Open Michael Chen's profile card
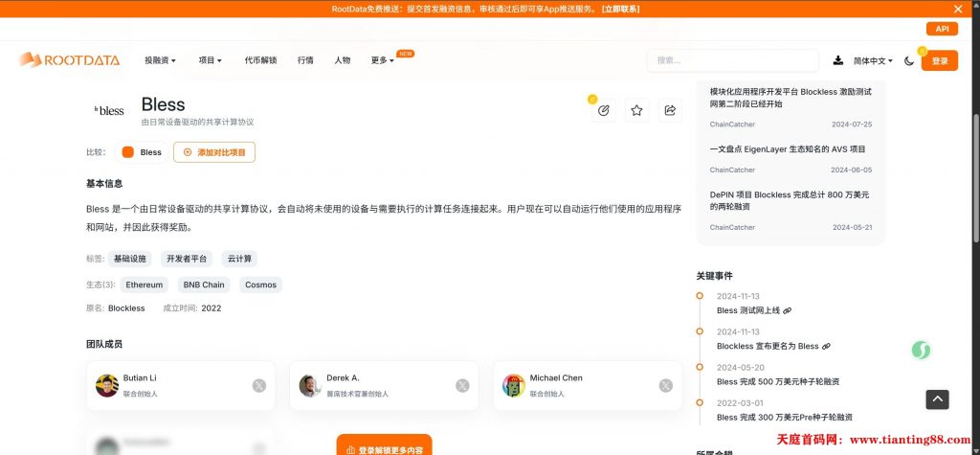 click(x=588, y=385)
